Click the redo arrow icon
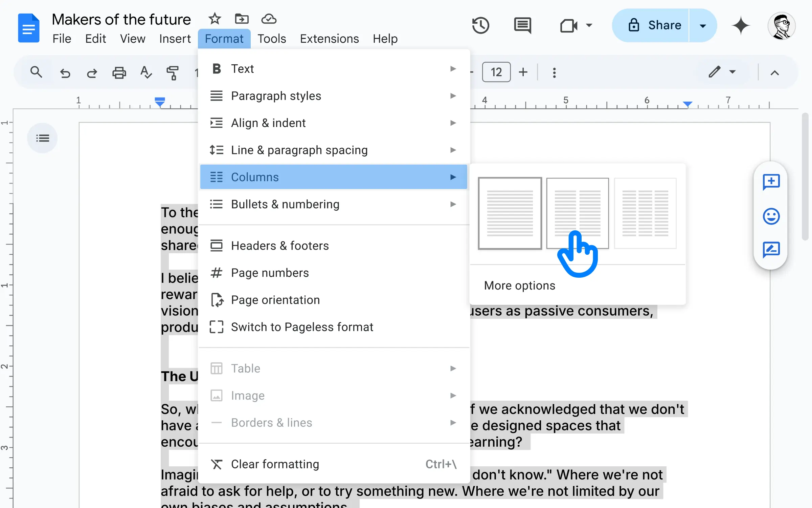Viewport: 812px width, 508px height. point(92,72)
